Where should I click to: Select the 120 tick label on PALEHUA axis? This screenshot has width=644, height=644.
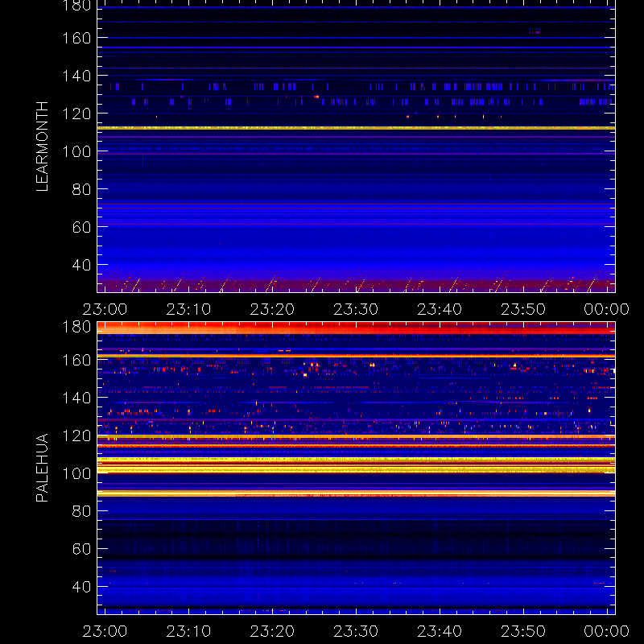76,436
